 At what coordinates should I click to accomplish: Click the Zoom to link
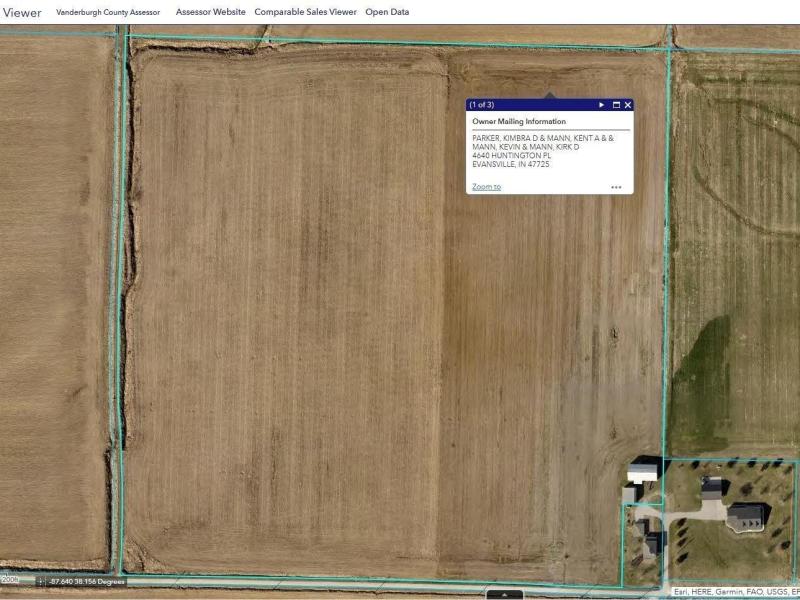[x=486, y=187]
